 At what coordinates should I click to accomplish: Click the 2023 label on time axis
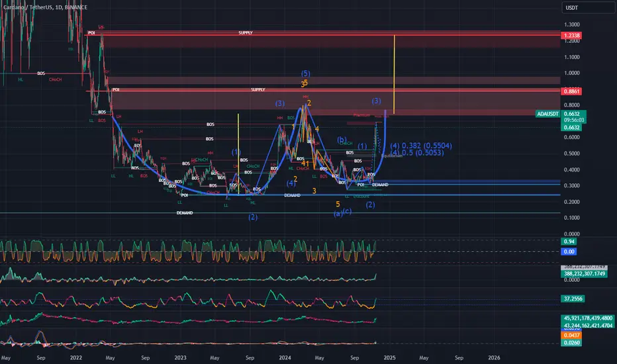click(180, 357)
